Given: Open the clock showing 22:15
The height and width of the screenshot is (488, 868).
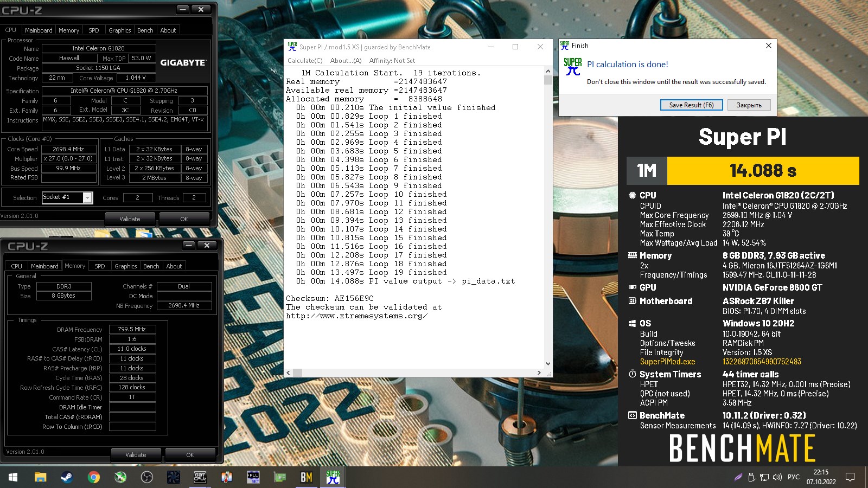Looking at the screenshot, I should tap(821, 477).
